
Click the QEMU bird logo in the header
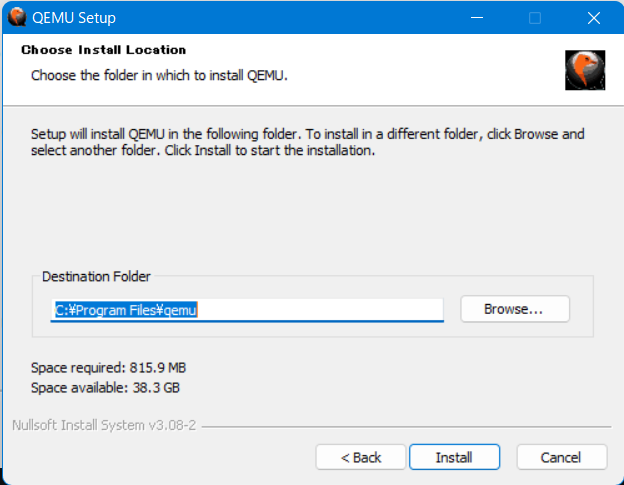click(x=585, y=70)
